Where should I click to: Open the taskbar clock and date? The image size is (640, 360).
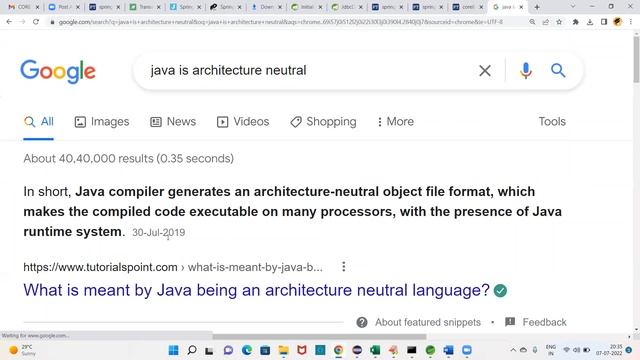(x=609, y=350)
